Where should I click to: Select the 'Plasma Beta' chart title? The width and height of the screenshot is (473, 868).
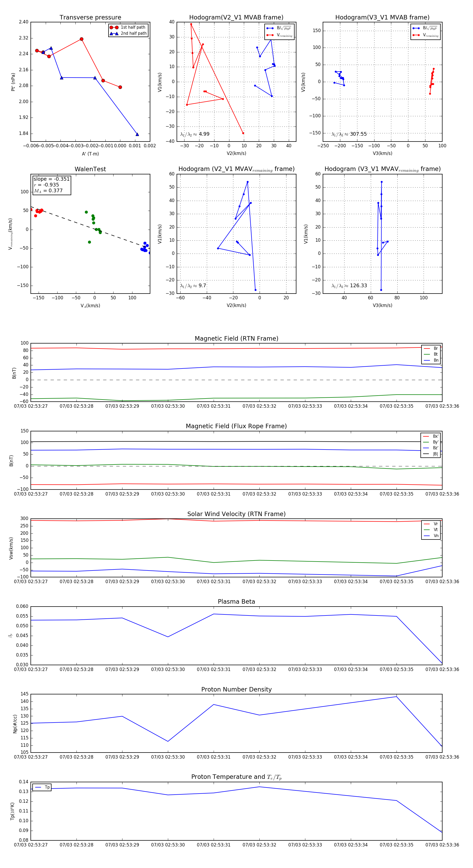(x=236, y=602)
